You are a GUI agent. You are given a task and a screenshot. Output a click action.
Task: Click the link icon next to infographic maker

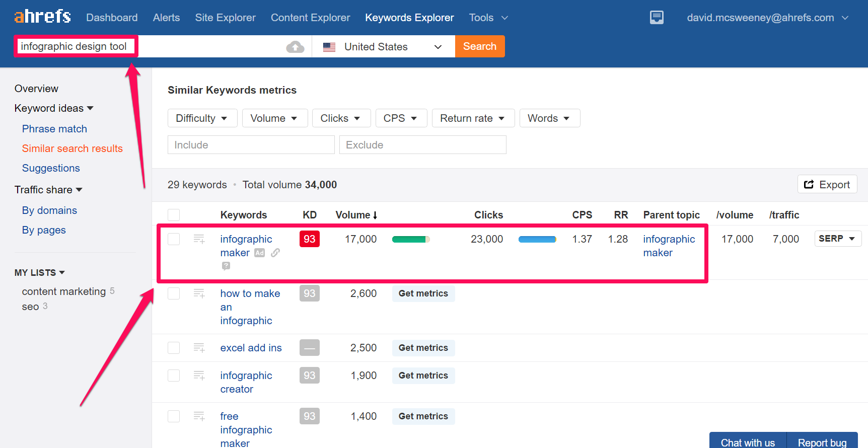point(275,253)
